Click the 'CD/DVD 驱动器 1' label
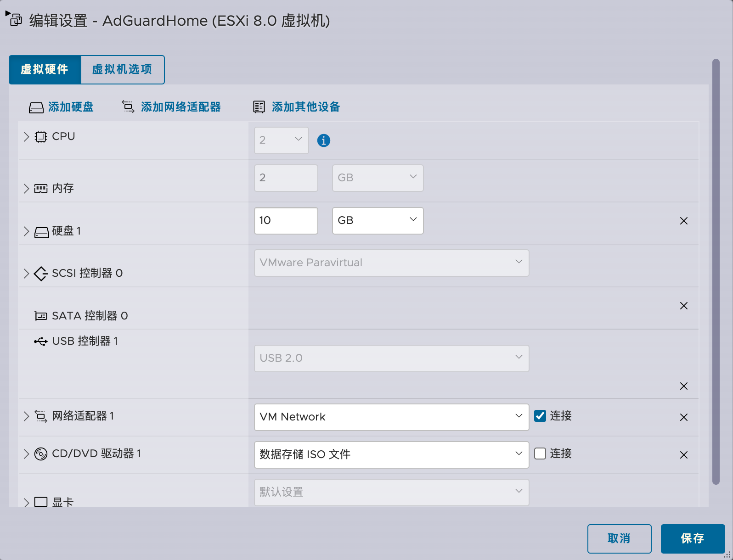 tap(96, 454)
